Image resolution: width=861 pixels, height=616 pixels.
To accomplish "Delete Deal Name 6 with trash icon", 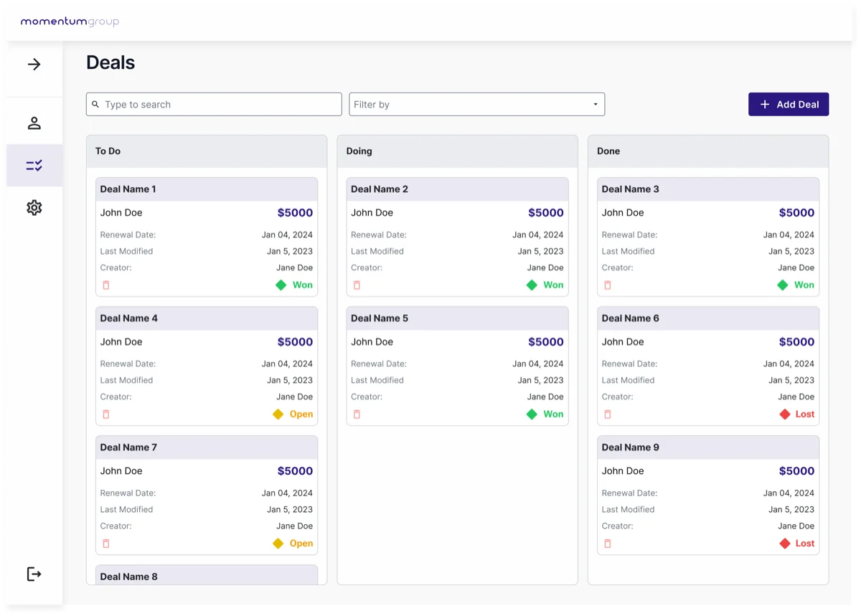I will click(608, 414).
